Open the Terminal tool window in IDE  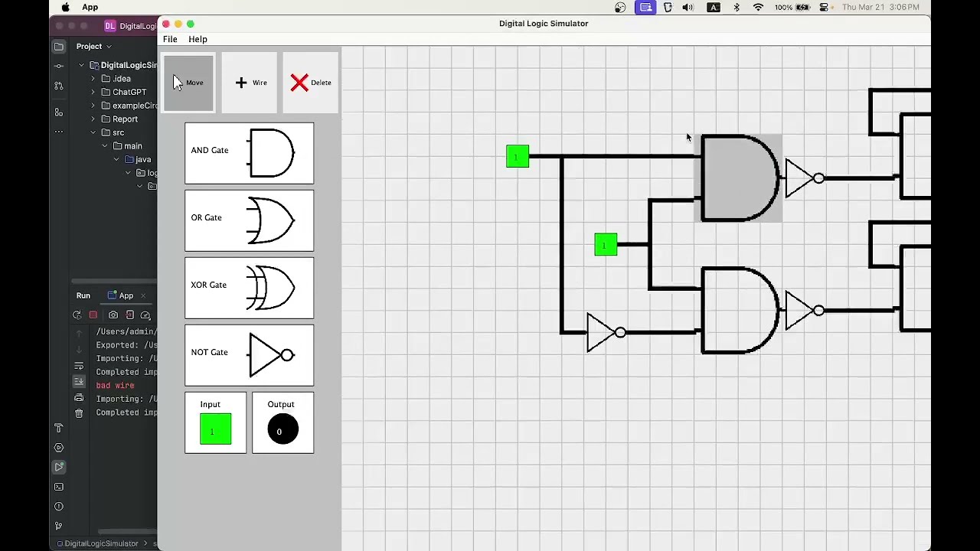point(59,487)
